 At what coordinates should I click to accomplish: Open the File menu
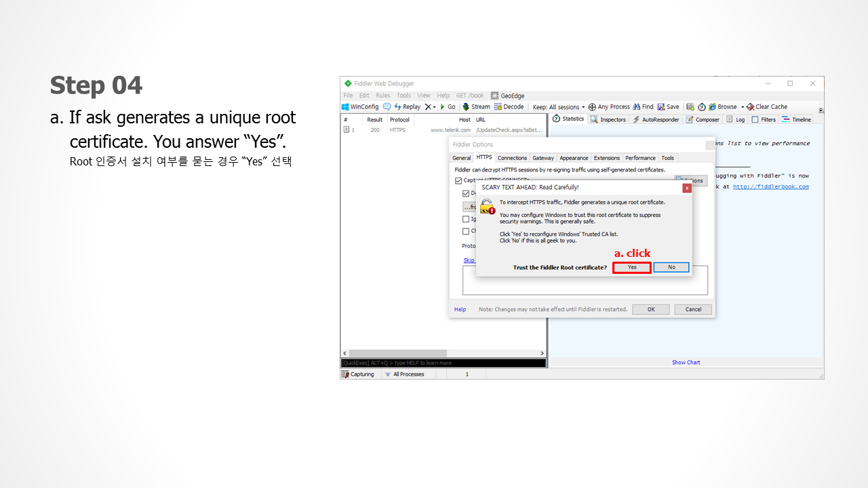coord(348,96)
